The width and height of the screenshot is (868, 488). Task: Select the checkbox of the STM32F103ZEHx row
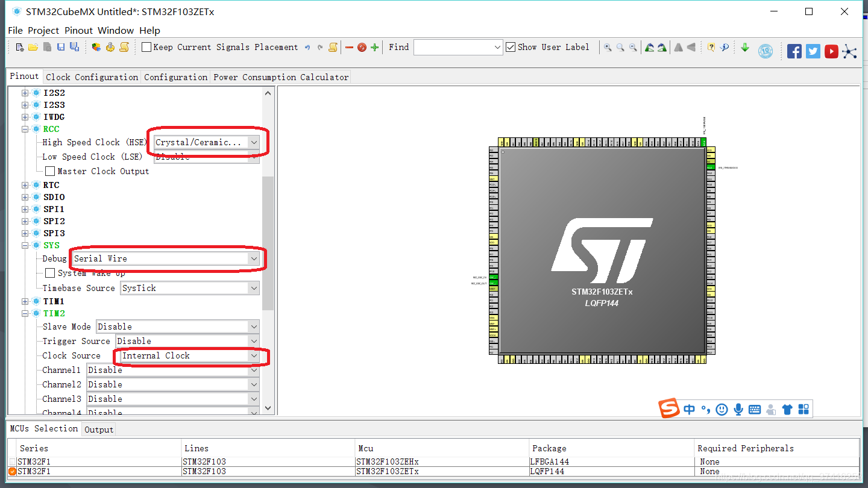[x=12, y=461]
